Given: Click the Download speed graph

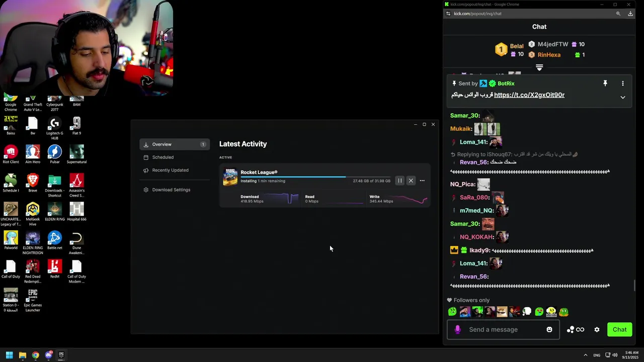Looking at the screenshot, I should coord(281,199).
